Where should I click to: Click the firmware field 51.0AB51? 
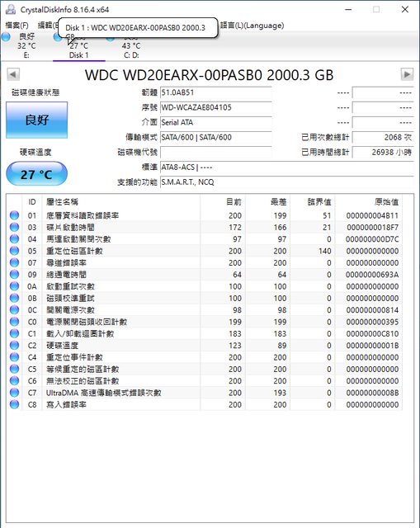[216, 92]
